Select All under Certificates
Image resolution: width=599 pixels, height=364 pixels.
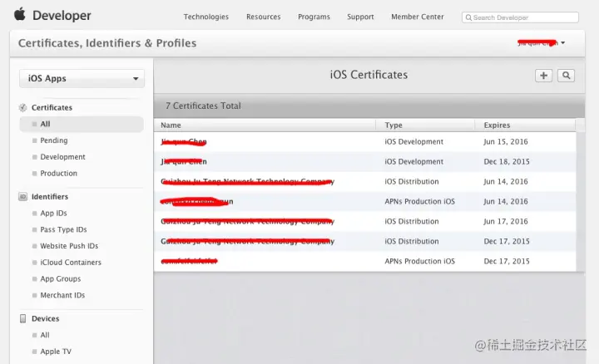(82, 124)
